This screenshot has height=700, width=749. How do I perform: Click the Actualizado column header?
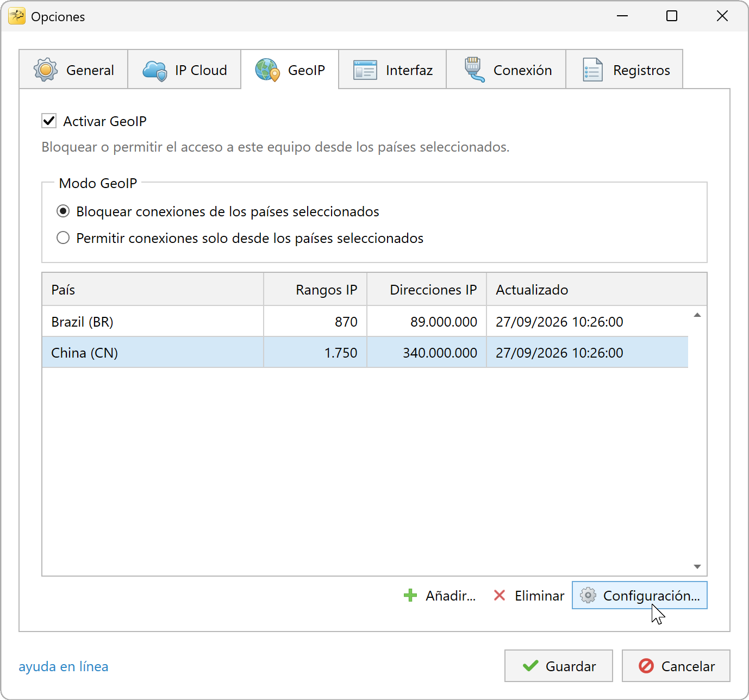(x=596, y=290)
